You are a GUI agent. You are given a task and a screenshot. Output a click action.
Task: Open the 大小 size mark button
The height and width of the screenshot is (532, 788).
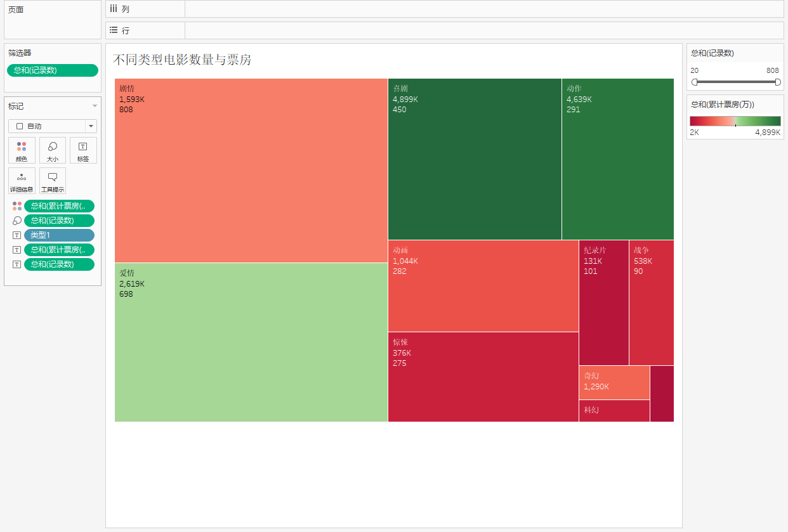(53, 150)
